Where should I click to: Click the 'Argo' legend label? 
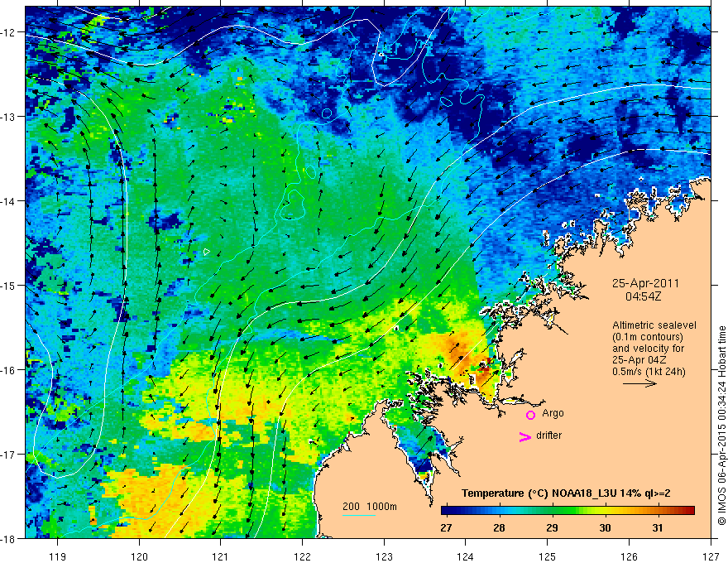553,413
